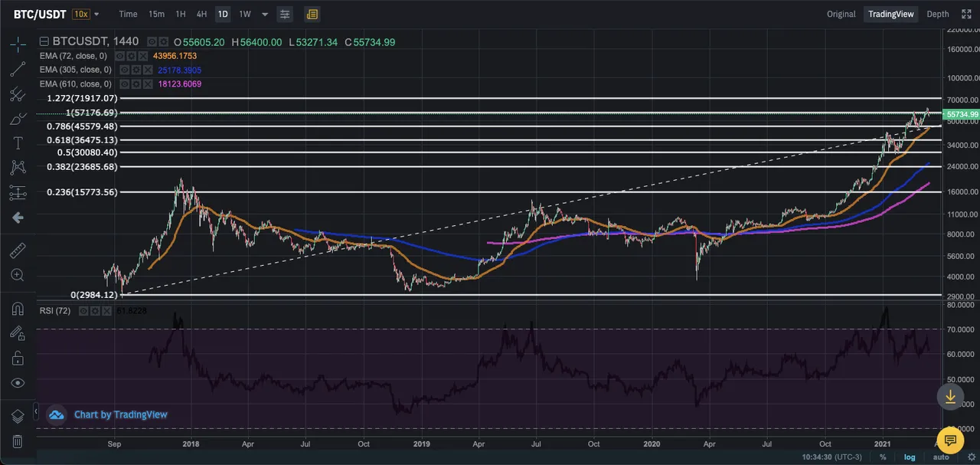Toggle visibility of BTCUSDT main series
980x465 pixels.
pyautogui.click(x=152, y=42)
